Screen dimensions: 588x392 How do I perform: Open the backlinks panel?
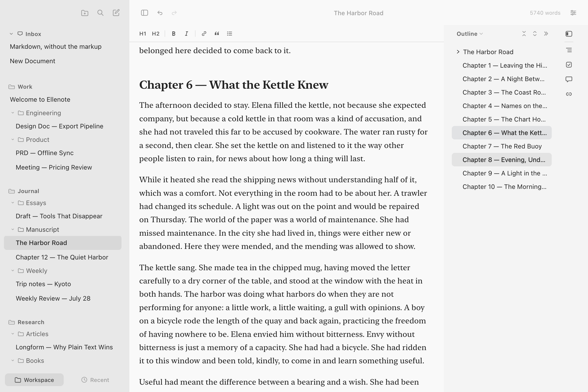[x=569, y=94]
